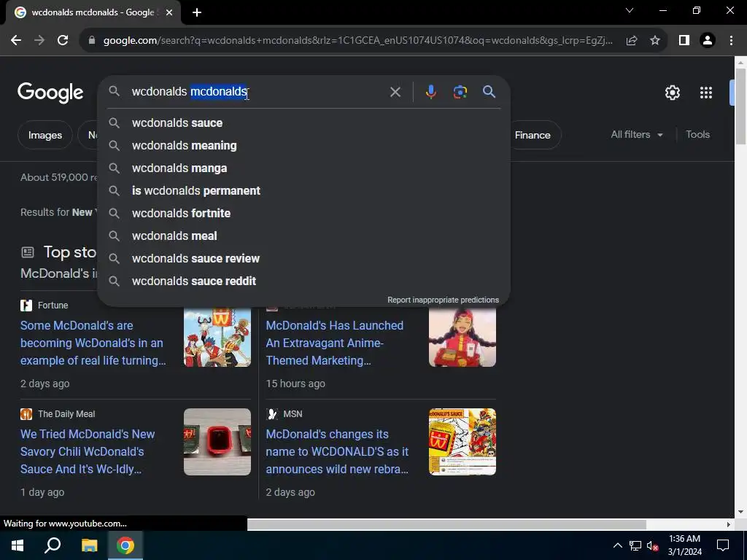
Task: Open the Google apps grid
Action: (x=706, y=93)
